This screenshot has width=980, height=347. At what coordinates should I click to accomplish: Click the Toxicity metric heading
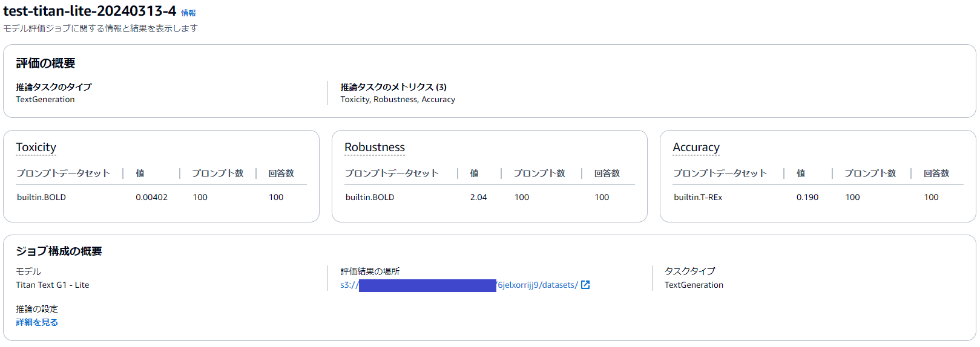point(36,147)
